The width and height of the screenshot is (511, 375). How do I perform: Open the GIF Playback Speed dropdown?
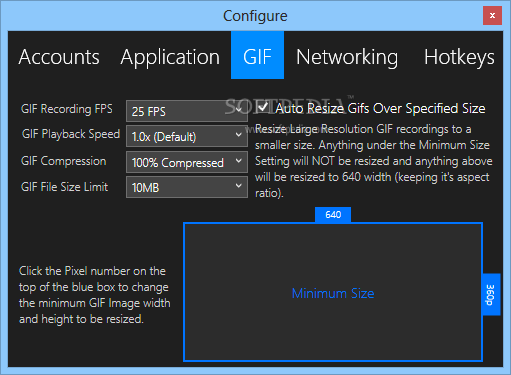tap(187, 136)
